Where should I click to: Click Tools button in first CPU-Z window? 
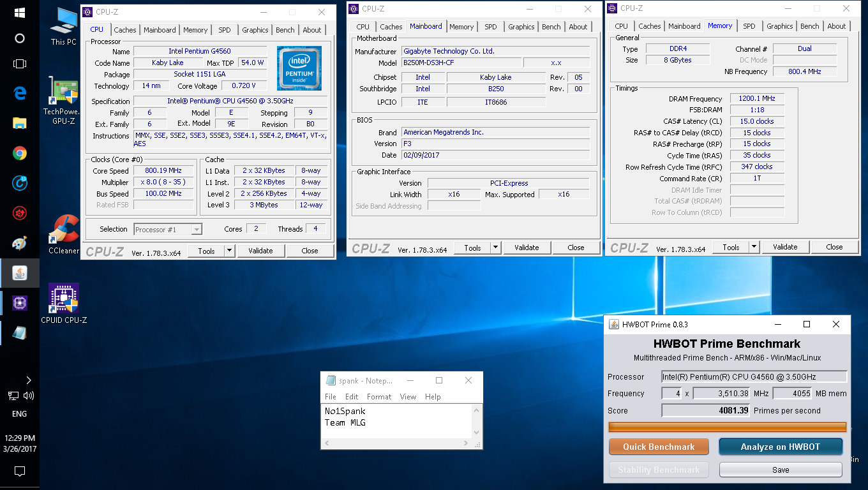(x=206, y=251)
